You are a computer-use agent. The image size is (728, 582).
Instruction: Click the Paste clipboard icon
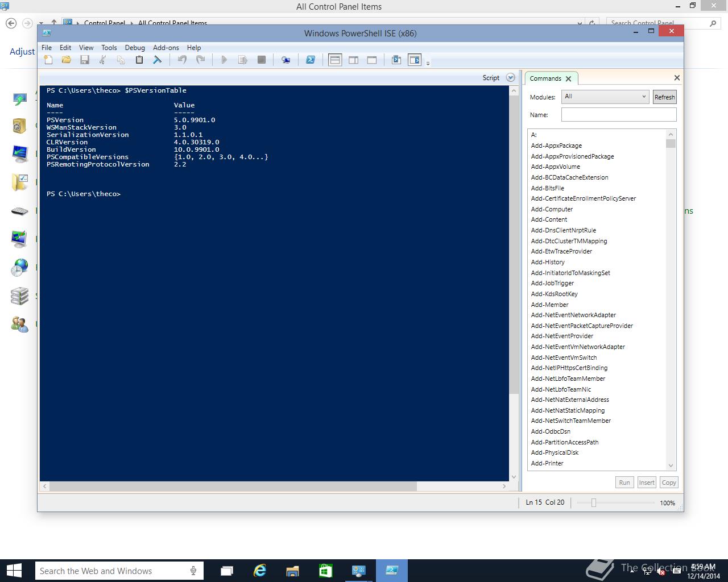click(139, 60)
